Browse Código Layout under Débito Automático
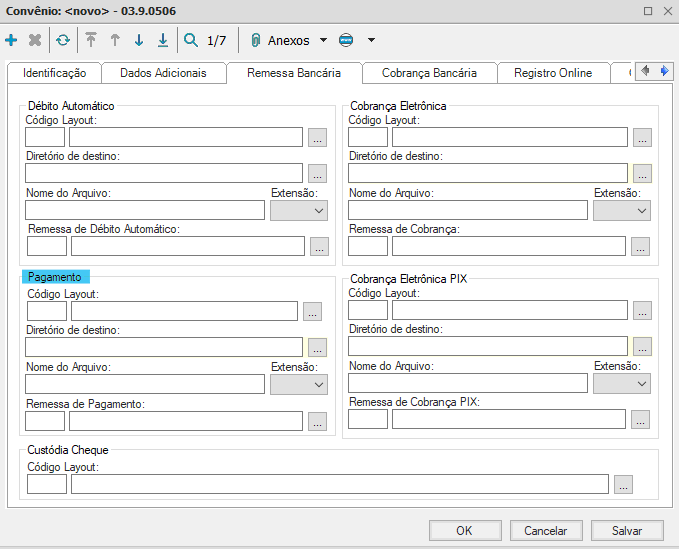Viewport: 679px width, 549px height. coord(317,138)
